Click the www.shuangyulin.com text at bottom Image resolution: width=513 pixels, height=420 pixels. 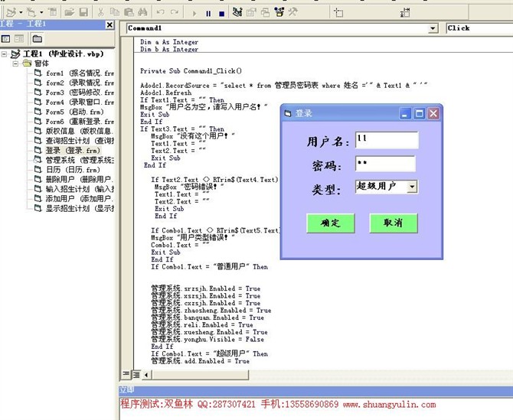coord(389,405)
